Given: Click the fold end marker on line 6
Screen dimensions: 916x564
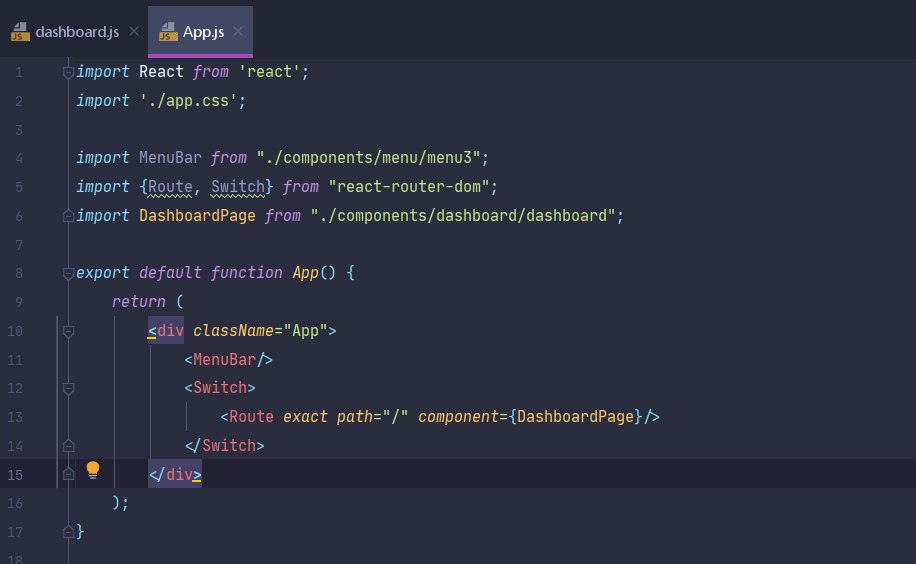Looking at the screenshot, I should tap(68, 216).
